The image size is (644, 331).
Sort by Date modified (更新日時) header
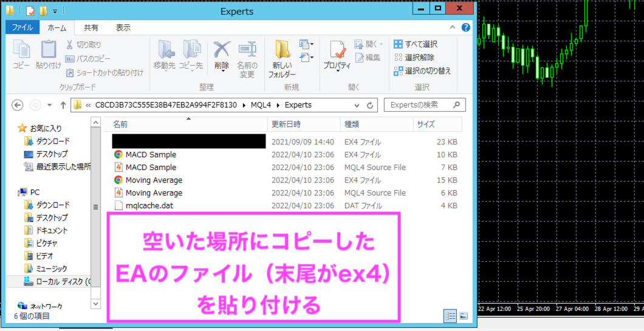point(305,124)
